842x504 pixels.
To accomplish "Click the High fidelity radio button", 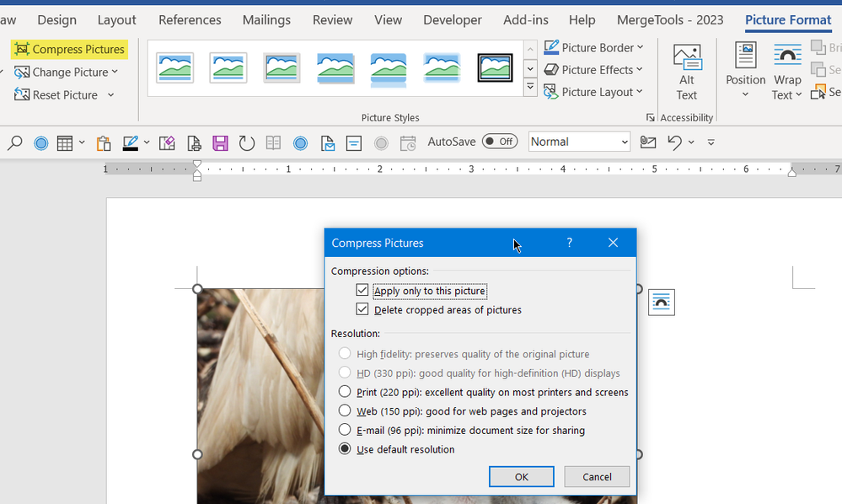I will click(345, 353).
